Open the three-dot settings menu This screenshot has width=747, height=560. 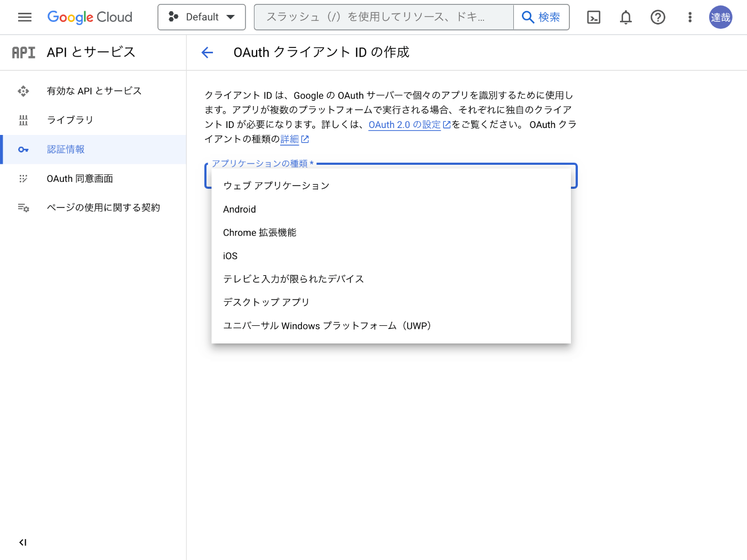(x=690, y=17)
